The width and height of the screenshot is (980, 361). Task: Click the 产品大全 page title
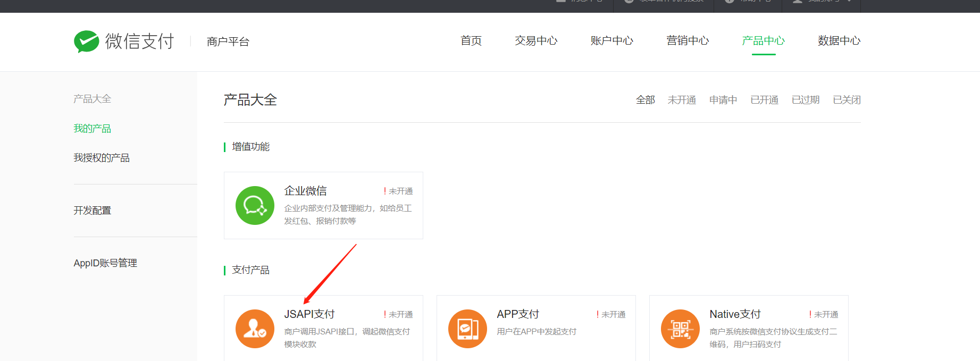250,100
